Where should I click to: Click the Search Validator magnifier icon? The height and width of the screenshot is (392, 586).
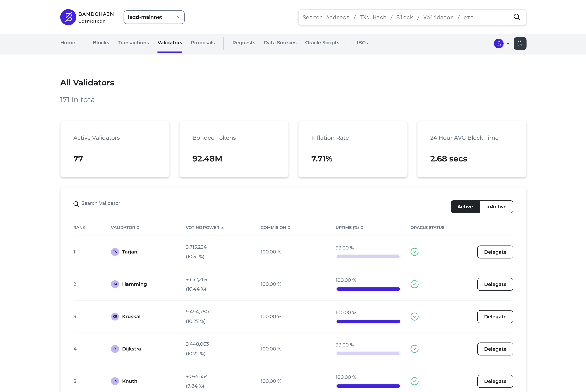[x=76, y=204]
